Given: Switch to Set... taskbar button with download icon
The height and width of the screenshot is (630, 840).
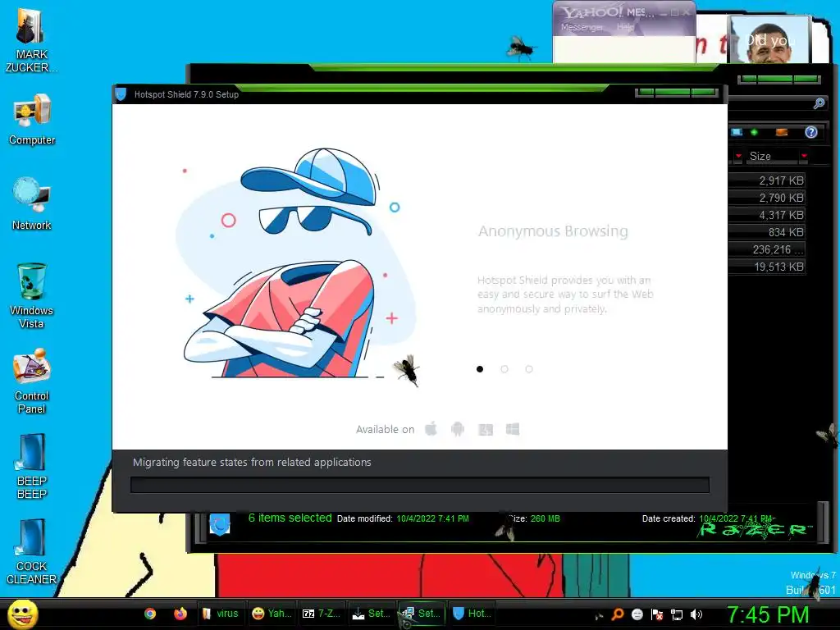Looking at the screenshot, I should [x=372, y=614].
